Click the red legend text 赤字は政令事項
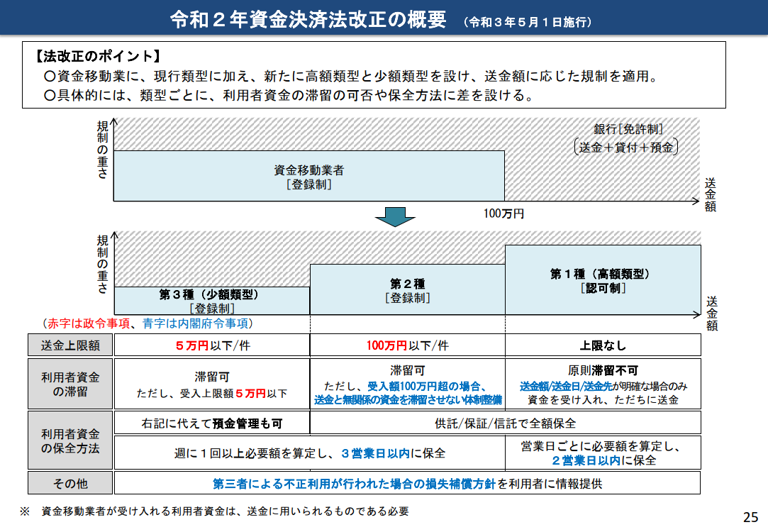Viewport: 768px width, 532px height. click(x=88, y=323)
